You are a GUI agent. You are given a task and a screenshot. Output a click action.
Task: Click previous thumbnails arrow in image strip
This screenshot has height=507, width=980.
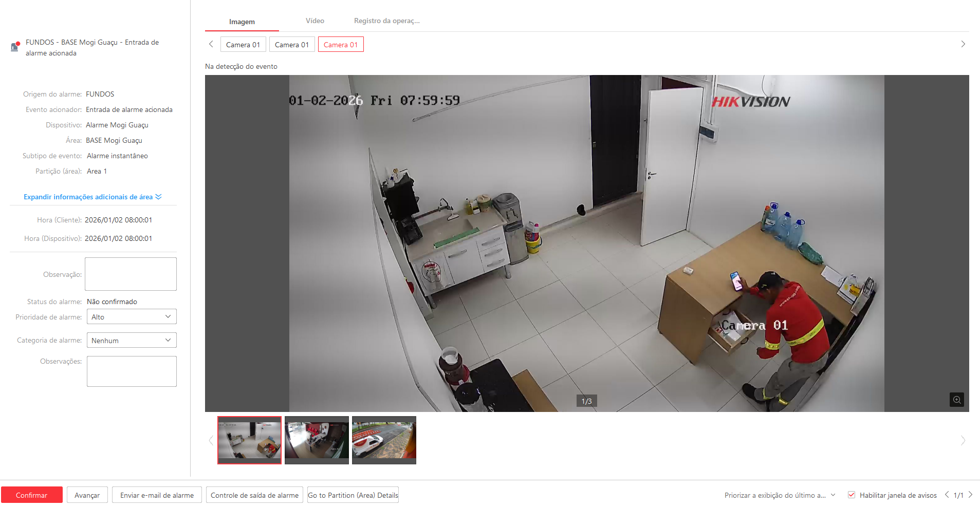coord(211,440)
